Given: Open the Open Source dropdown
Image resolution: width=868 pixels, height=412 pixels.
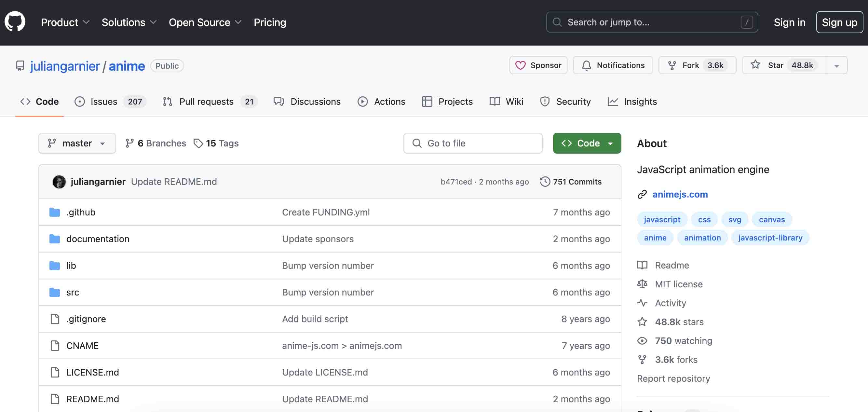Looking at the screenshot, I should pos(205,22).
